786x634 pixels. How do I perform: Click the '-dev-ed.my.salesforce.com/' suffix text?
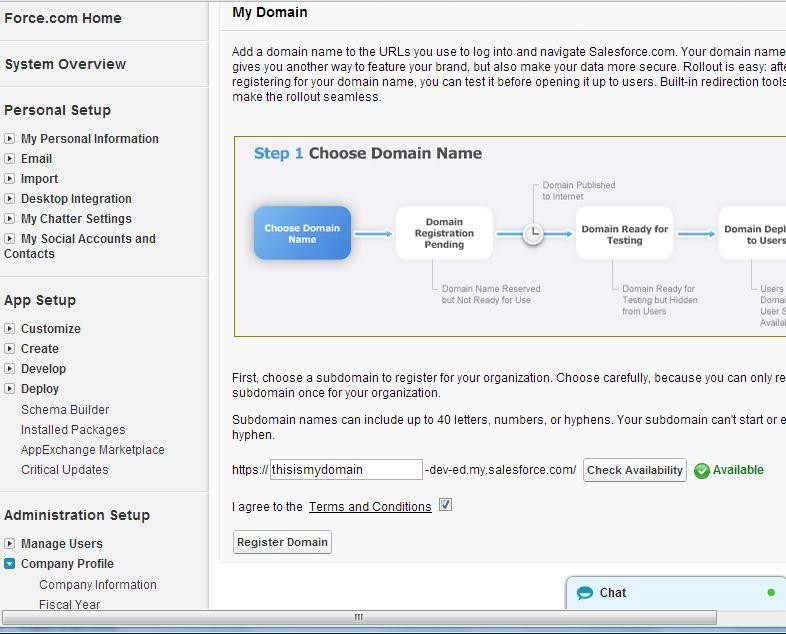pos(501,470)
